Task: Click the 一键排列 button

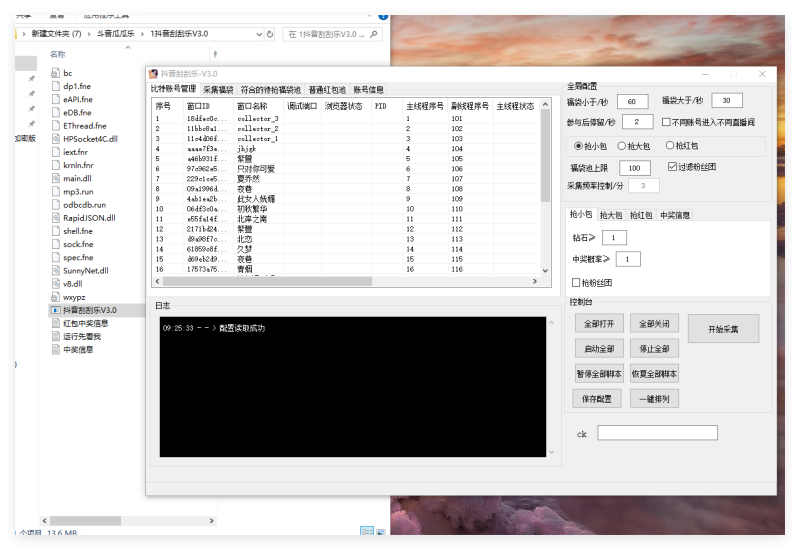Action: 654,399
